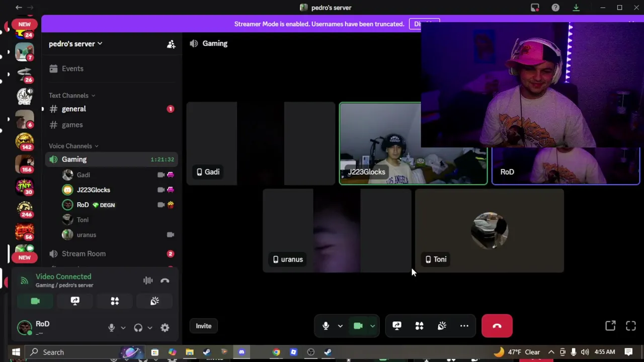Open Google Chrome from the taskbar
The image size is (644, 362).
(x=276, y=352)
